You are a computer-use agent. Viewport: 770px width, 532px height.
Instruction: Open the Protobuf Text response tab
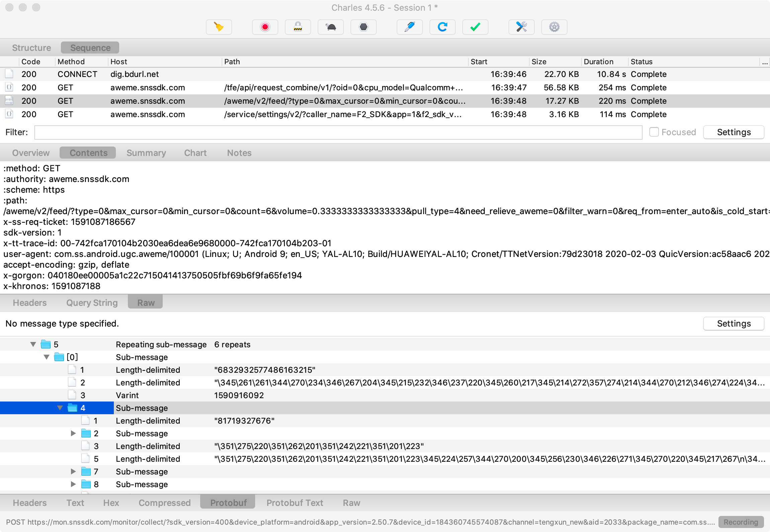(x=295, y=503)
